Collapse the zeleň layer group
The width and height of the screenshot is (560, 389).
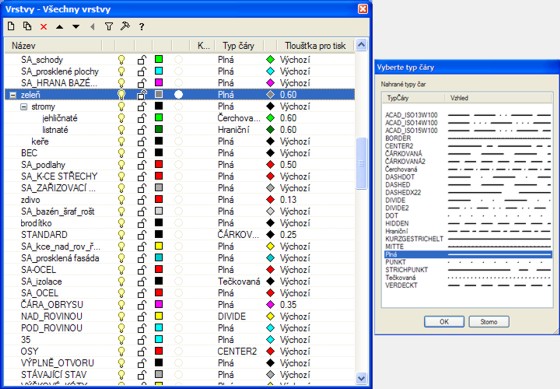coord(13,95)
